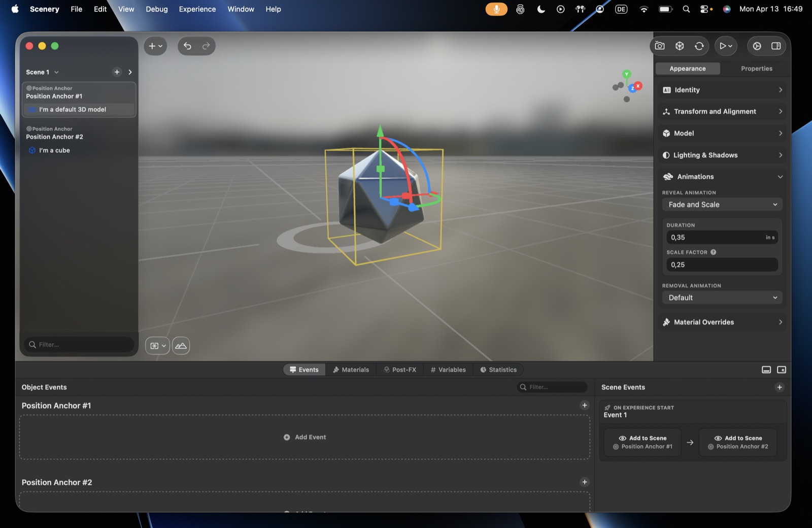Expand the Material Overrides section
The width and height of the screenshot is (812, 528).
[x=722, y=322]
